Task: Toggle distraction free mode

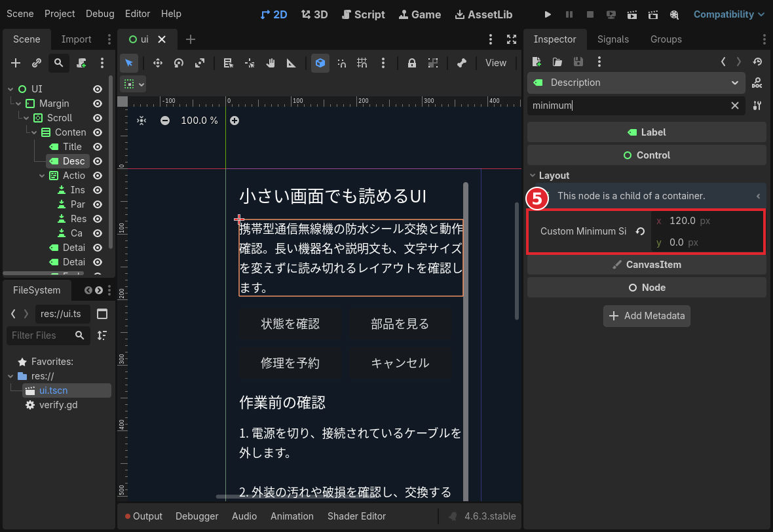Action: click(x=512, y=39)
